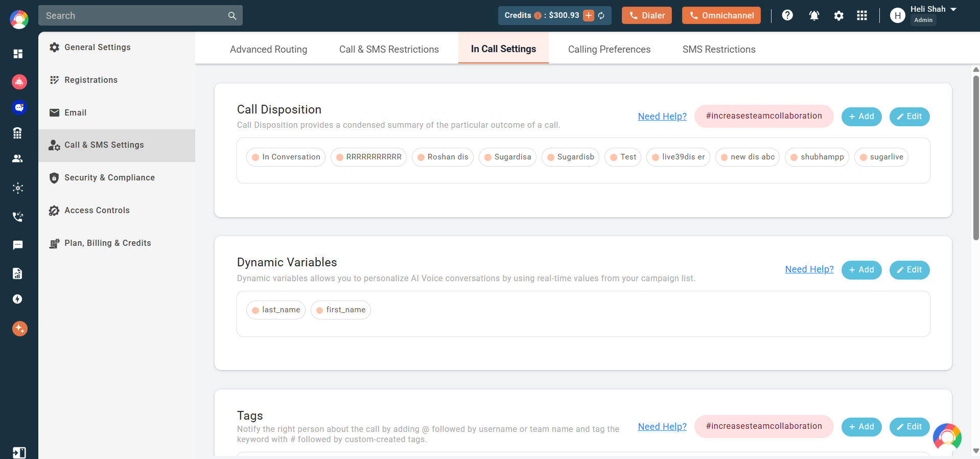Add a new Dynamic Variable
The image size is (980, 459).
tap(861, 270)
